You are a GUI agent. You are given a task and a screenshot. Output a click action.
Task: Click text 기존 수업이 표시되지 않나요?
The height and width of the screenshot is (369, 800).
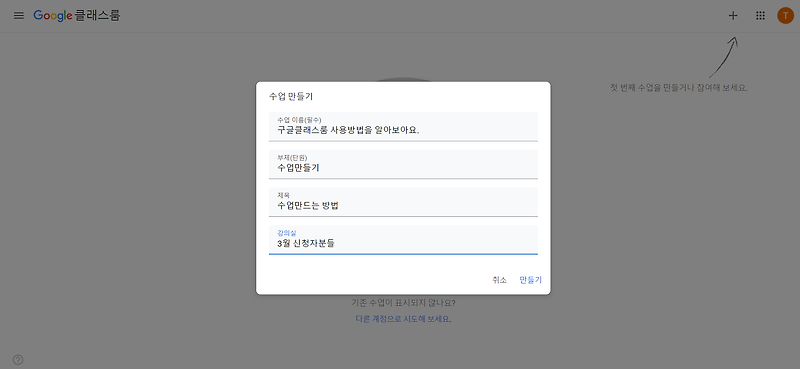tap(403, 303)
